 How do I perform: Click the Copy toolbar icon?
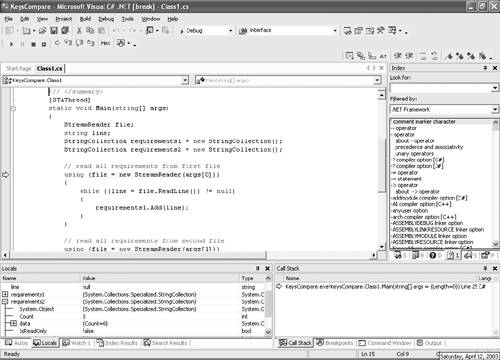tap(90, 31)
